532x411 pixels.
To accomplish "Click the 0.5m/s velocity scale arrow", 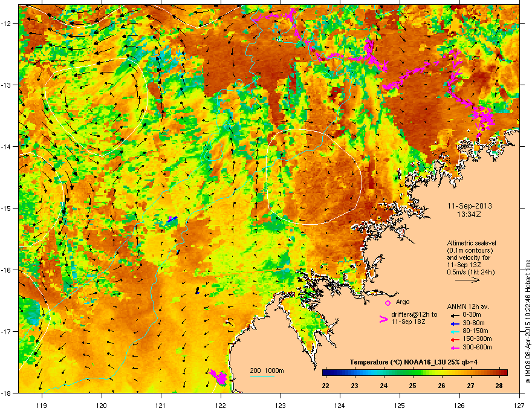I will [x=467, y=280].
